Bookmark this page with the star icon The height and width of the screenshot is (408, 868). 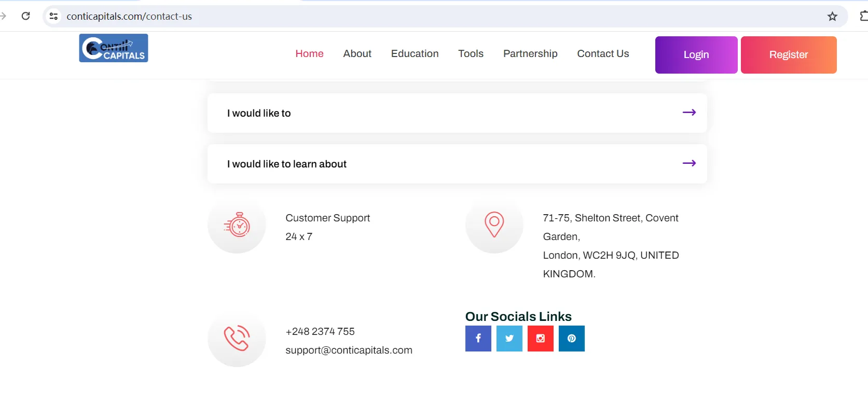click(832, 16)
